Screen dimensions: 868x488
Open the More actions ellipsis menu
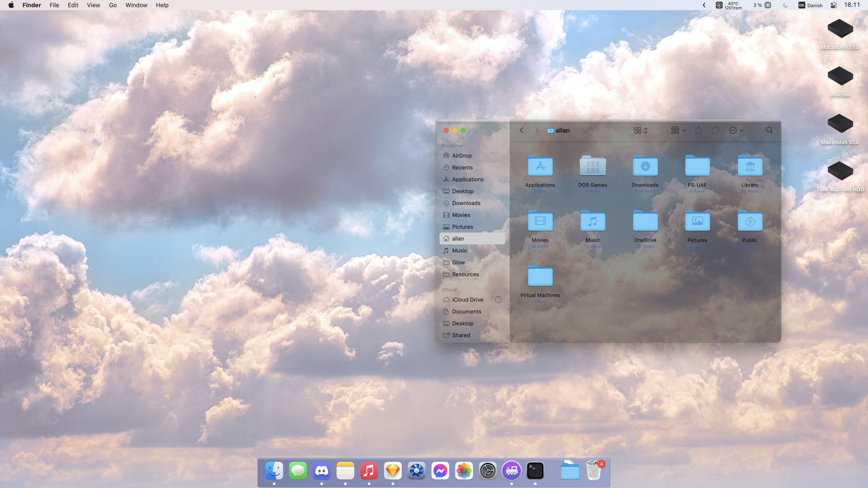tap(736, 130)
